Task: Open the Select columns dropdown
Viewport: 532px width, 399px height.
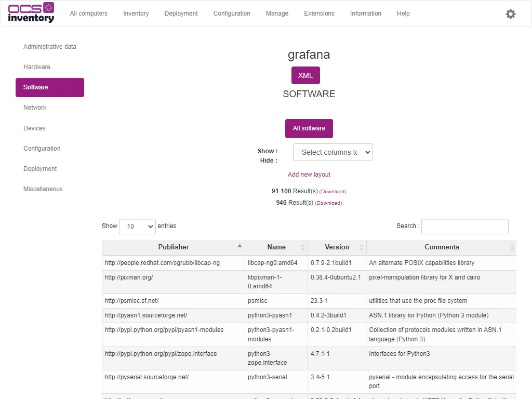Action: click(333, 152)
